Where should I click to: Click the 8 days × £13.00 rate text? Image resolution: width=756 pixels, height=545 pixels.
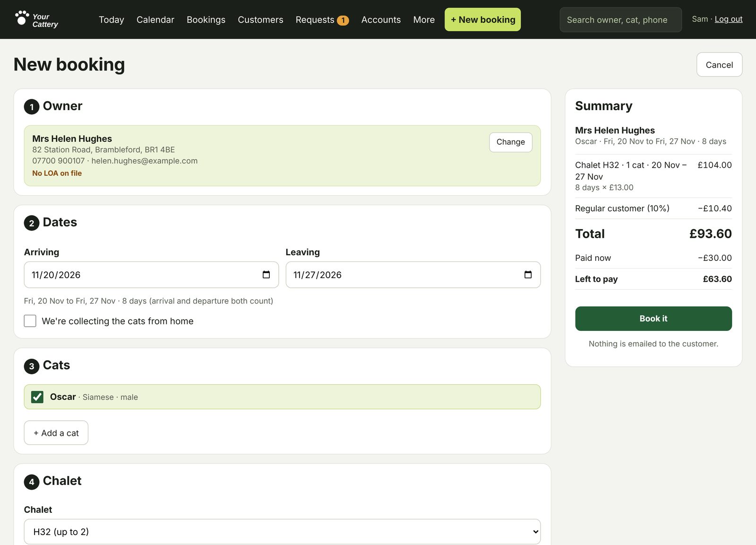pos(604,188)
